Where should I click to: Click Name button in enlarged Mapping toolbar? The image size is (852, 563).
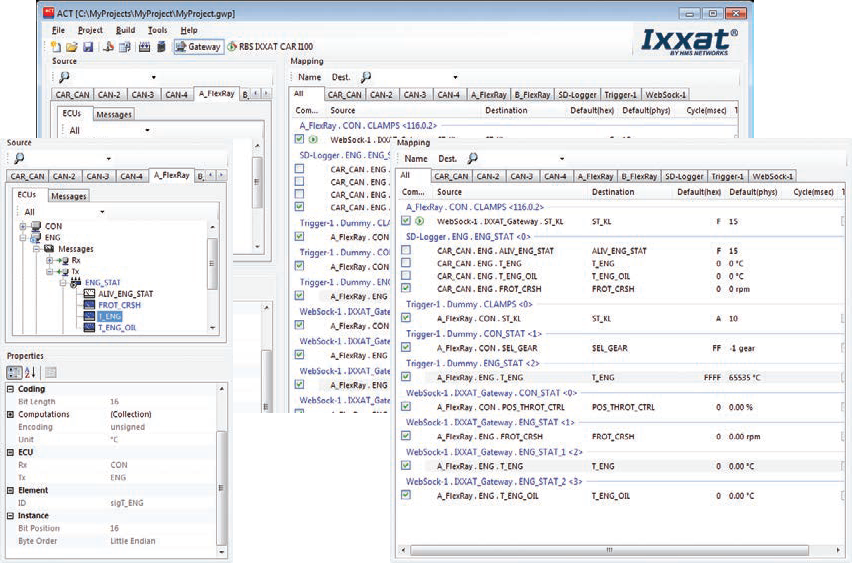[x=416, y=159]
